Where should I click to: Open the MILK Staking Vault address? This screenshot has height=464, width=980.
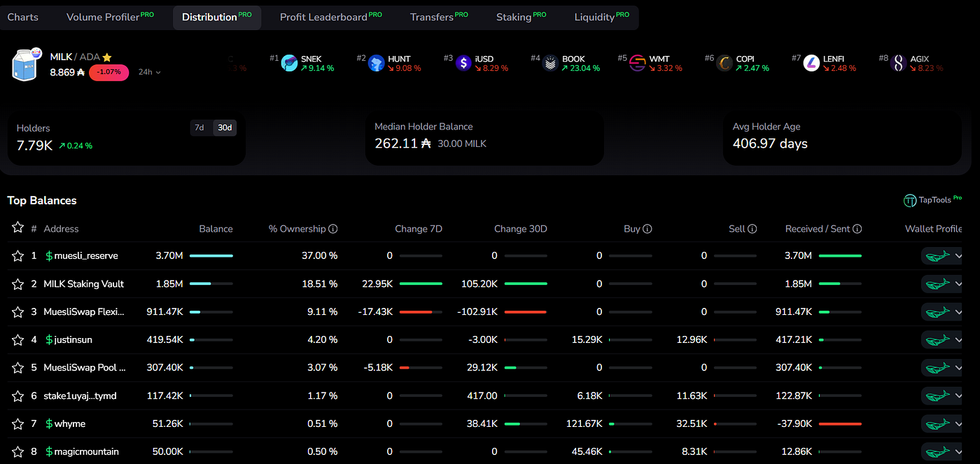tap(84, 284)
